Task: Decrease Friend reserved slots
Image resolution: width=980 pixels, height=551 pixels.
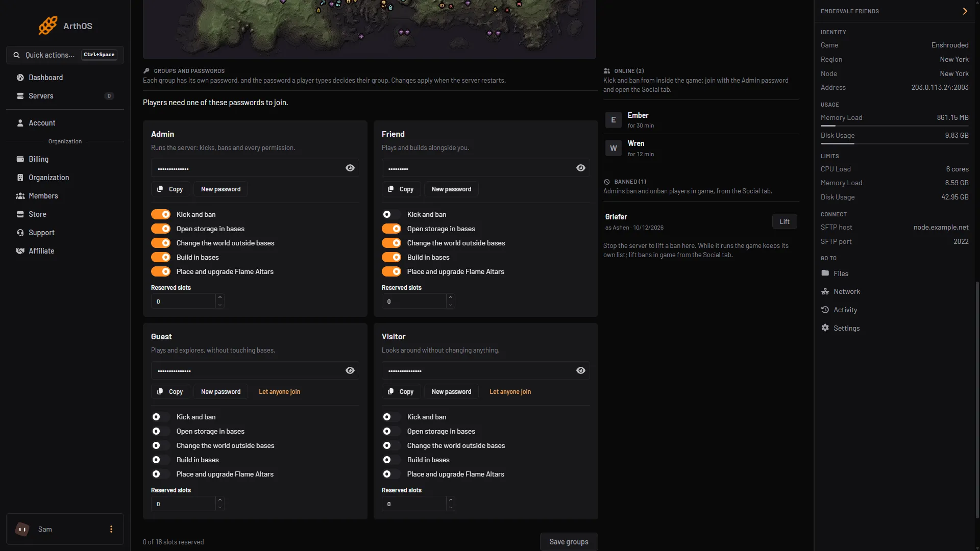Action: [451, 305]
